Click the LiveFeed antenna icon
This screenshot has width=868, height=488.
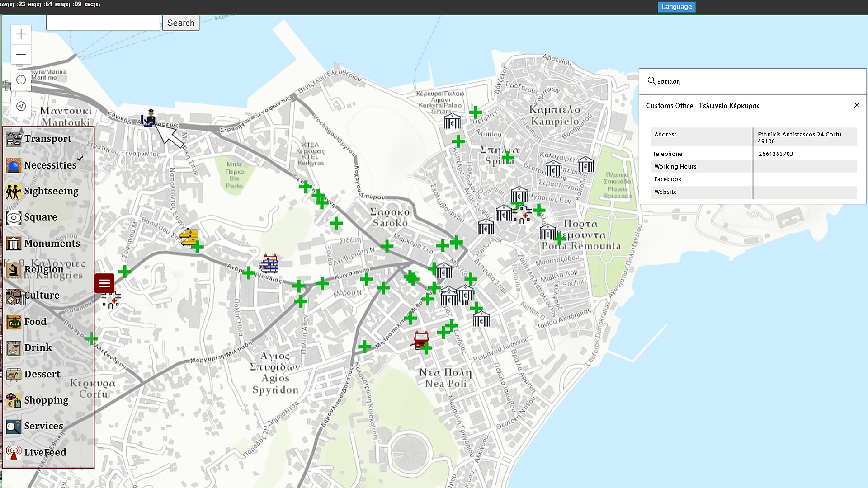[14, 453]
